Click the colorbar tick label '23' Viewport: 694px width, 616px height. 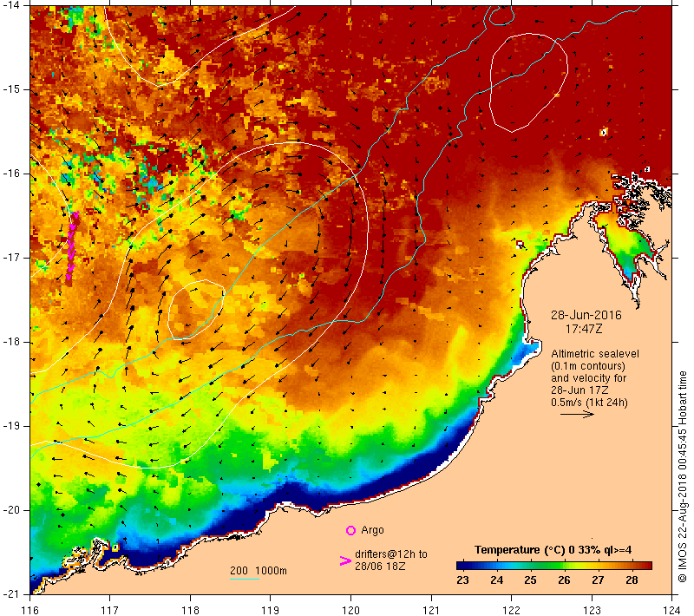point(462,580)
